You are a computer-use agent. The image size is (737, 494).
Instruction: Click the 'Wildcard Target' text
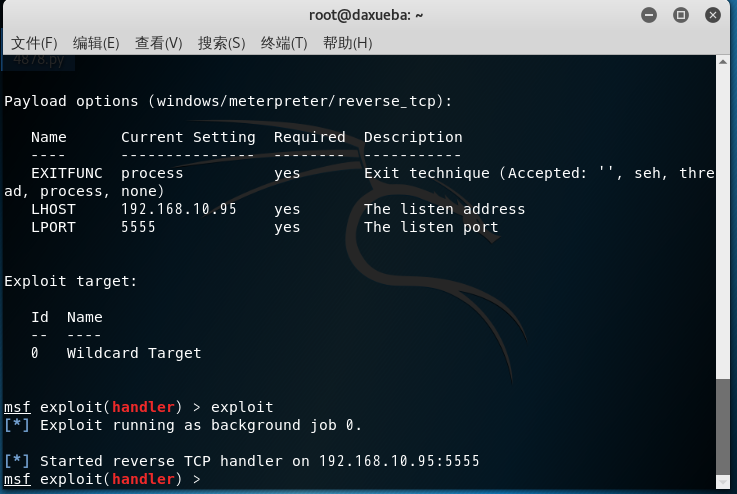tap(134, 353)
